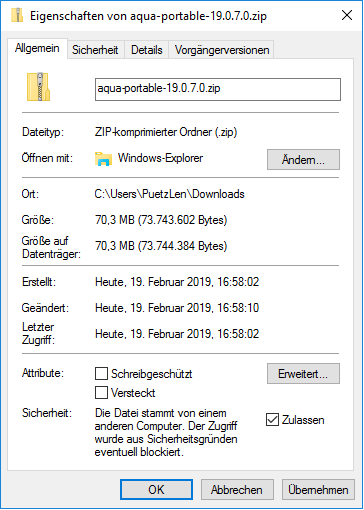The image size is (364, 510).
Task: Click the Abbrechen button
Action: [237, 490]
